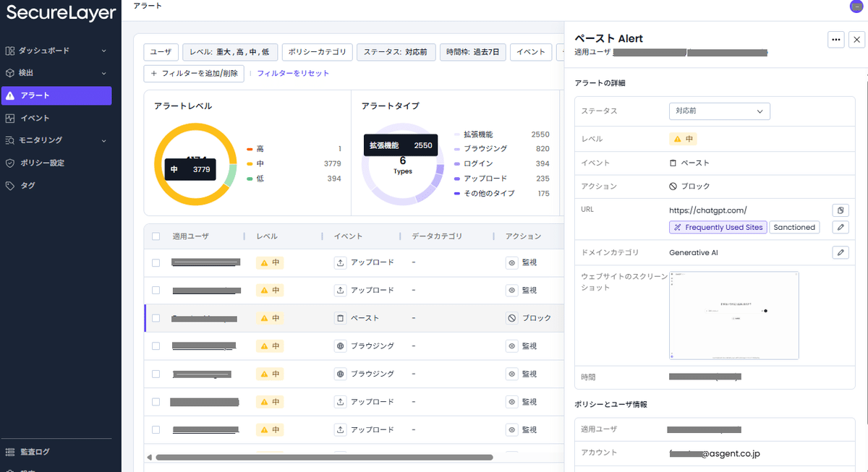
Task: Edit the Generative AI domain category via pencil icon
Action: click(x=840, y=252)
